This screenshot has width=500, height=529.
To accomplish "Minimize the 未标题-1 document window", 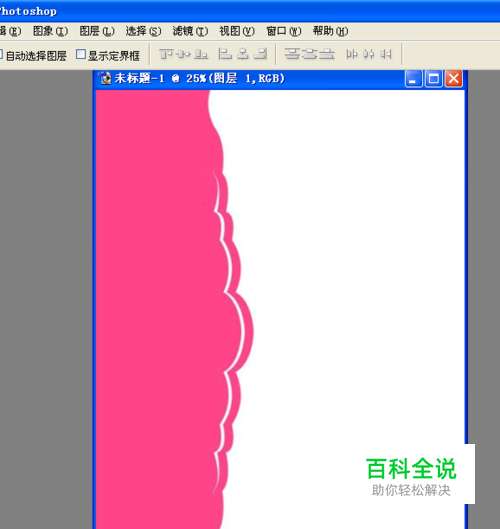I will [413, 79].
